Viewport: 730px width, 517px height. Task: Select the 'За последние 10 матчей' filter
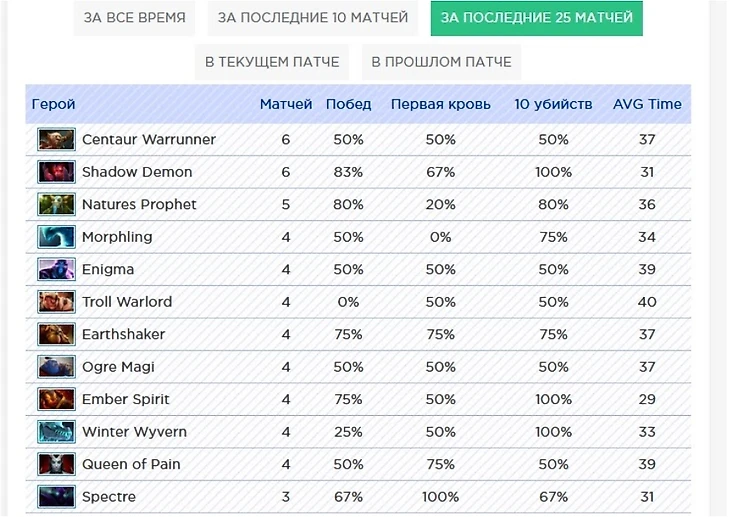[313, 18]
